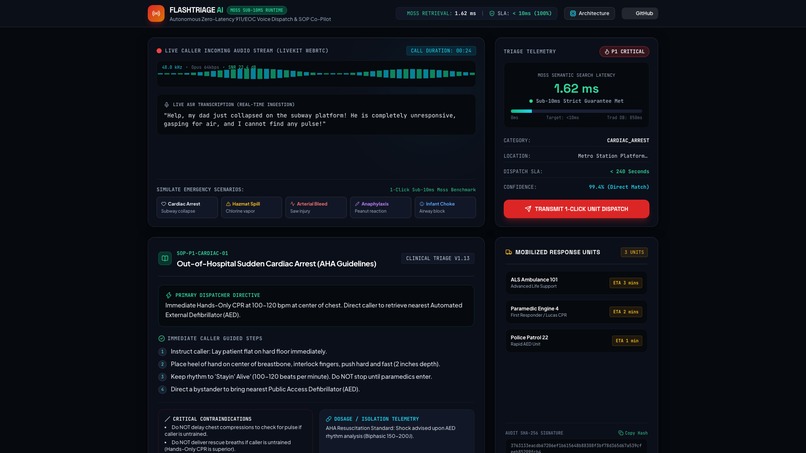Select the Hazmat Spill scenario
The height and width of the screenshot is (453, 806).
click(x=251, y=207)
